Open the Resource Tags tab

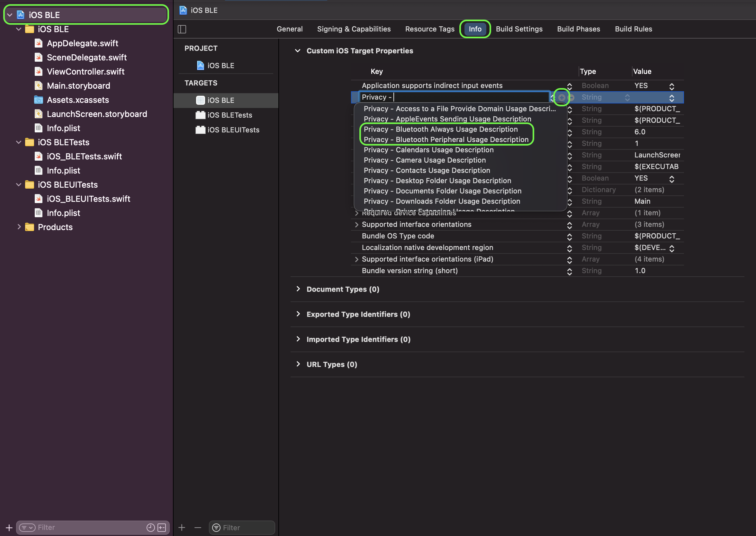[430, 29]
